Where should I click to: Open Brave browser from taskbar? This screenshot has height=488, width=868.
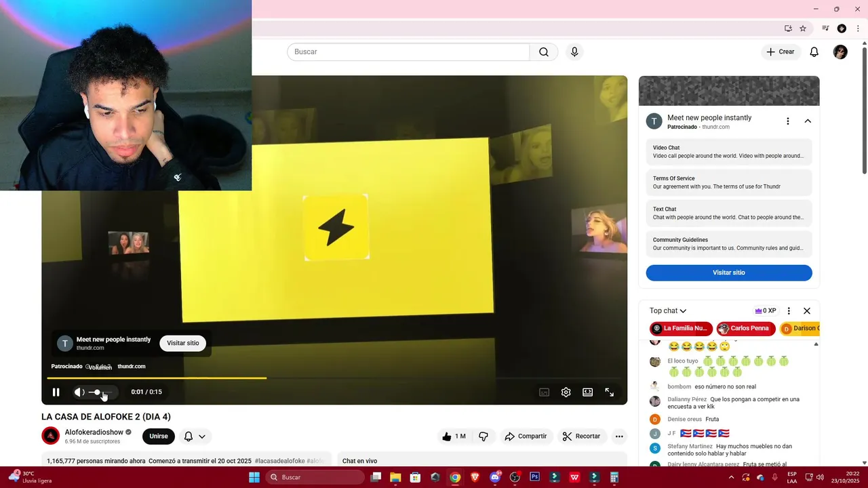click(x=475, y=477)
